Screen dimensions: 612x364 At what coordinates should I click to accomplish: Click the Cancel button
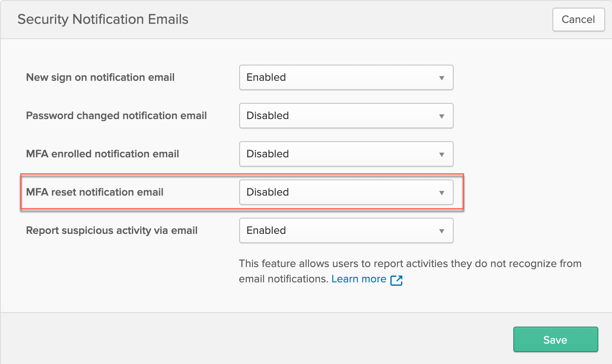(578, 20)
